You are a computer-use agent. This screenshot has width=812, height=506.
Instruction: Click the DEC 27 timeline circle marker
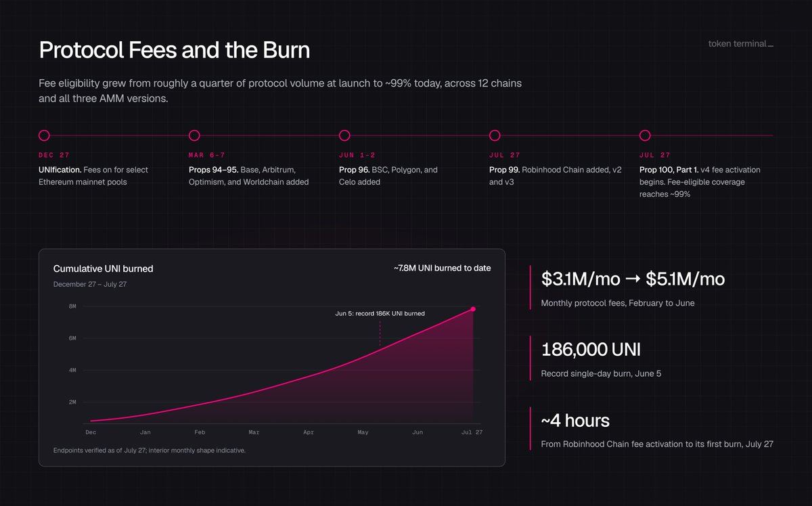[x=44, y=135]
